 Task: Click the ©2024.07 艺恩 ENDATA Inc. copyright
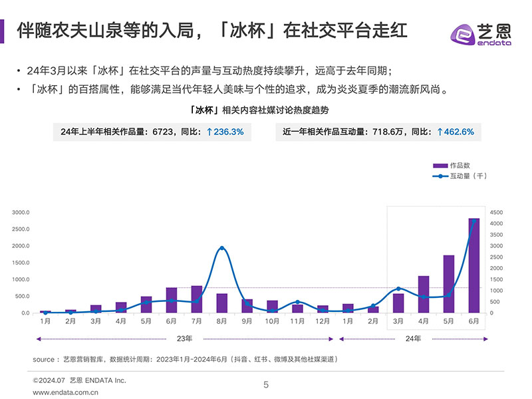coord(79,380)
